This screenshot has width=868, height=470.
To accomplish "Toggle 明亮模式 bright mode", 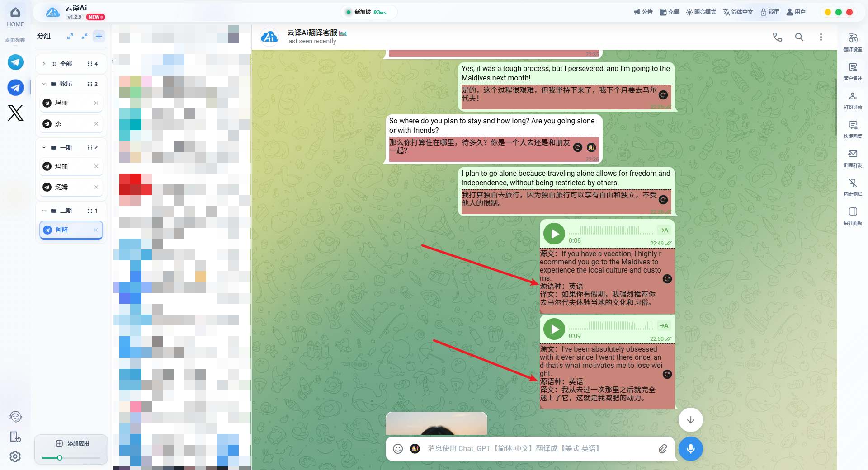I will click(x=701, y=12).
